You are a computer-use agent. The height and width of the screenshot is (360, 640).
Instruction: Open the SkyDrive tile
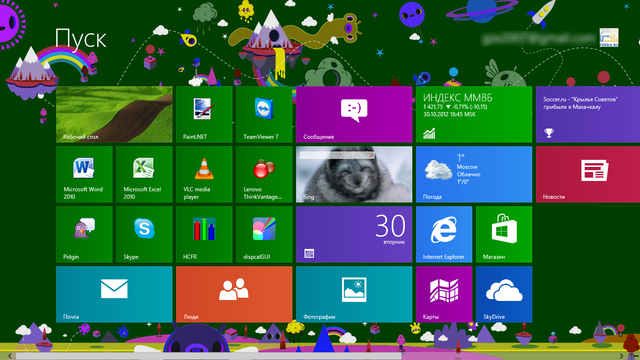pos(504,294)
